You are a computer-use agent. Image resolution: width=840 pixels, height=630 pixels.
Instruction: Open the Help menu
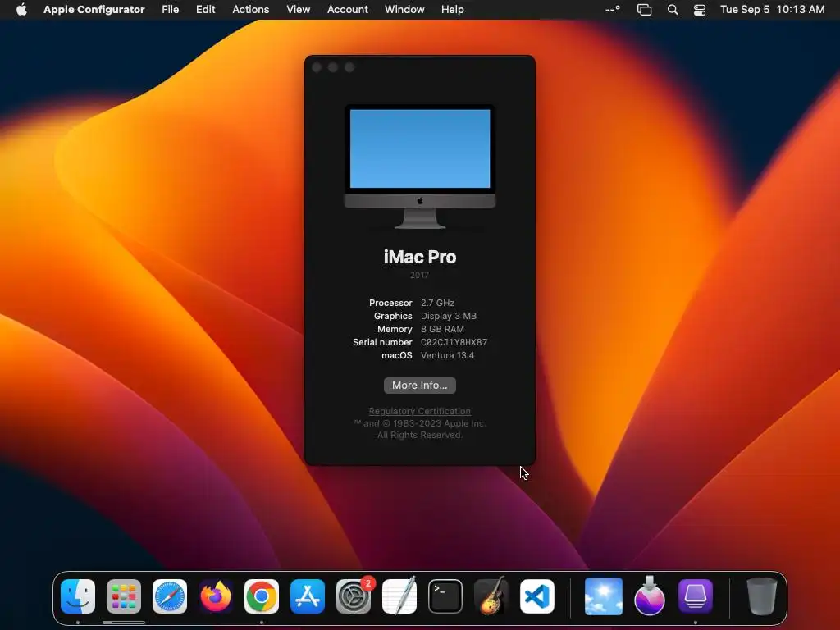click(452, 9)
